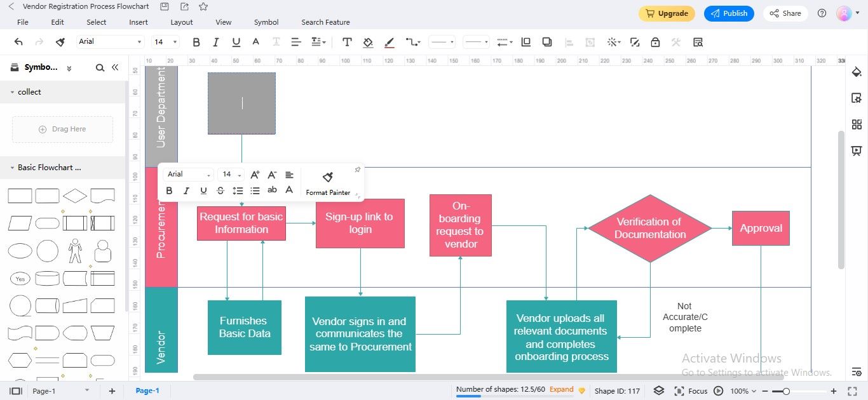Open the Search Feature menu
The image size is (868, 400).
pyautogui.click(x=325, y=22)
